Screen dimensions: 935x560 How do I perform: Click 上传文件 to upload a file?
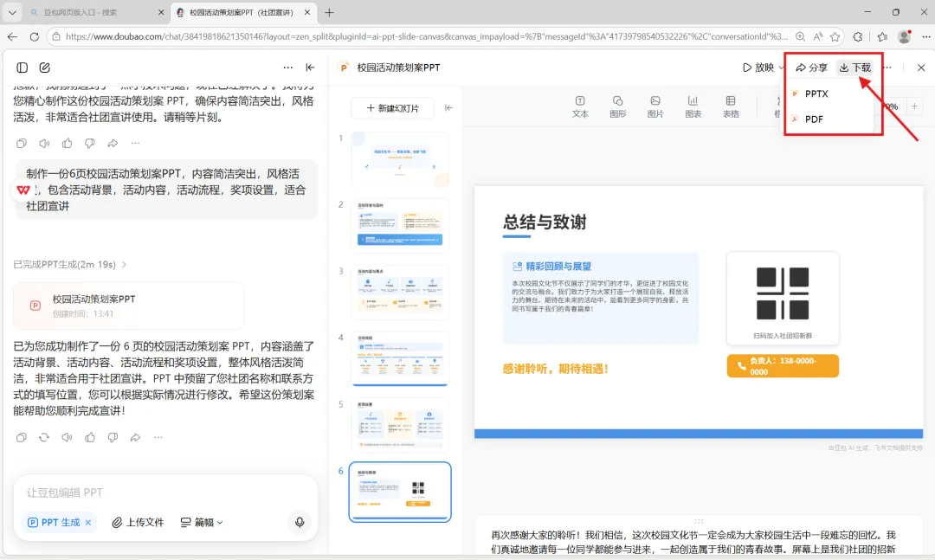(138, 523)
